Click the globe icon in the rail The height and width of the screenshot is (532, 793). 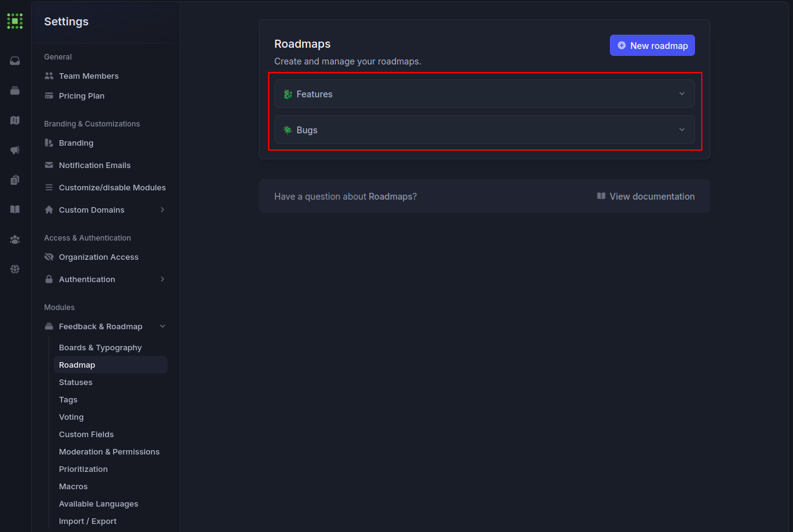click(x=15, y=269)
